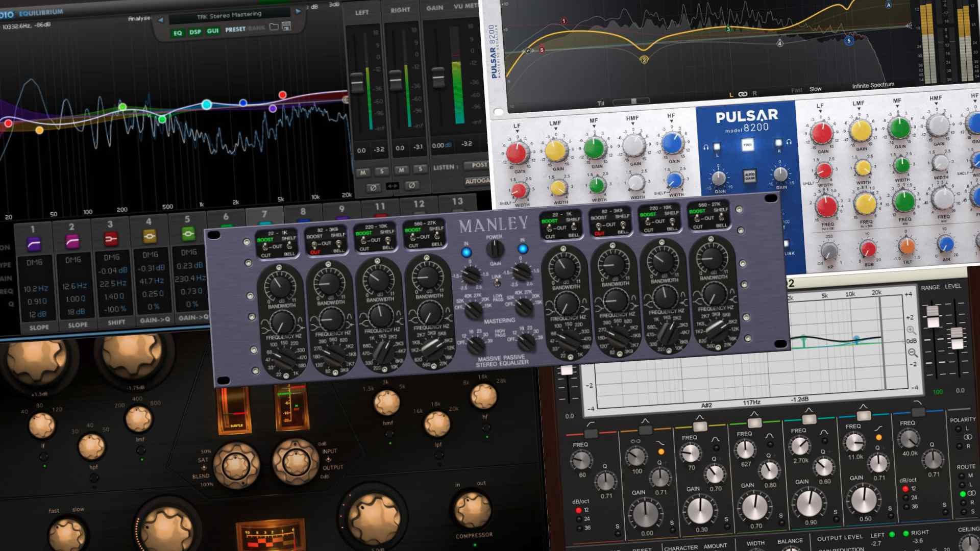The width and height of the screenshot is (980, 551).
Task: Select band tab 12 in Equilibrium
Action: [x=419, y=204]
